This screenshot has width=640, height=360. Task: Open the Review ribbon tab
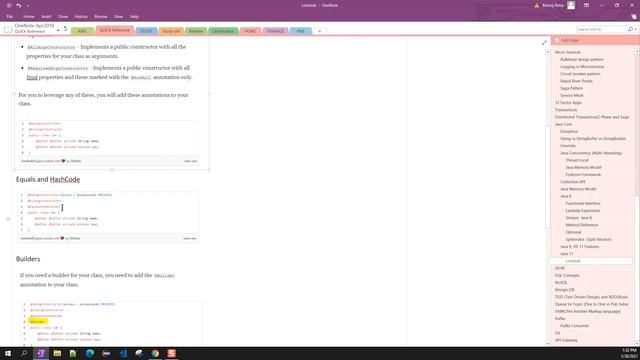(x=101, y=17)
